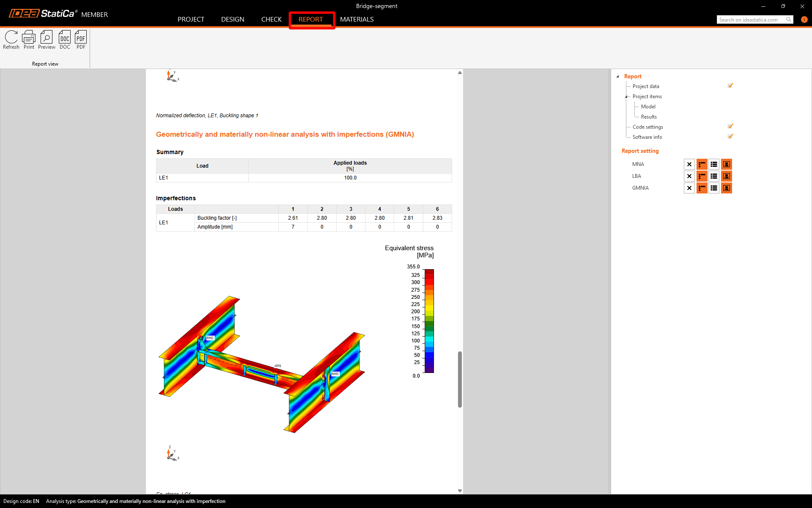This screenshot has height=508, width=812.
Task: Switch to the CHECK tab
Action: (x=271, y=19)
